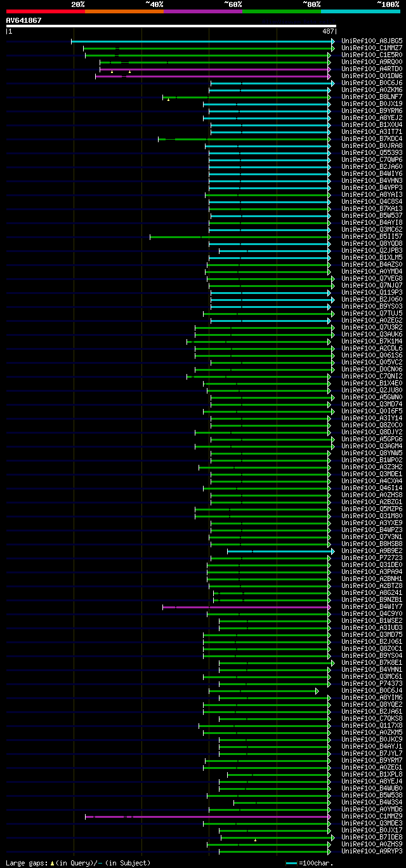406x868 pixels.
Task: Select the UniRef100_B8LNF7 label
Action: (372, 97)
